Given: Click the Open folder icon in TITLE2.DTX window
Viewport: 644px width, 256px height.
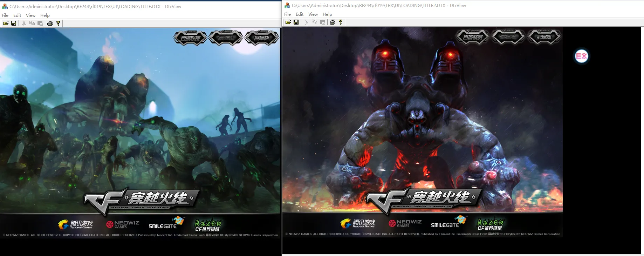Looking at the screenshot, I should click(288, 22).
